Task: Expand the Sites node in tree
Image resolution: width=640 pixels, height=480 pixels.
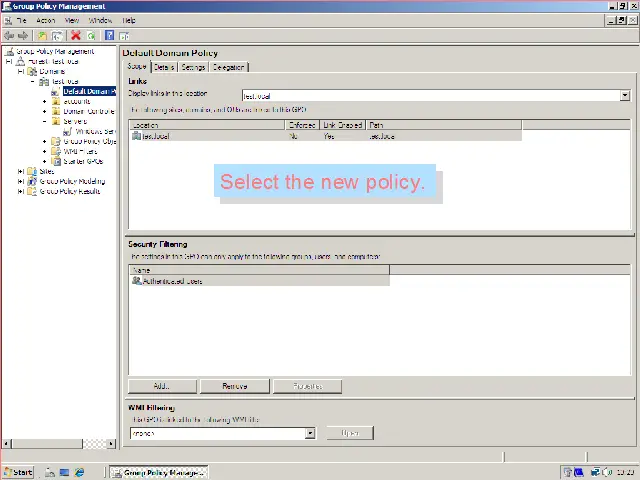Action: point(21,171)
